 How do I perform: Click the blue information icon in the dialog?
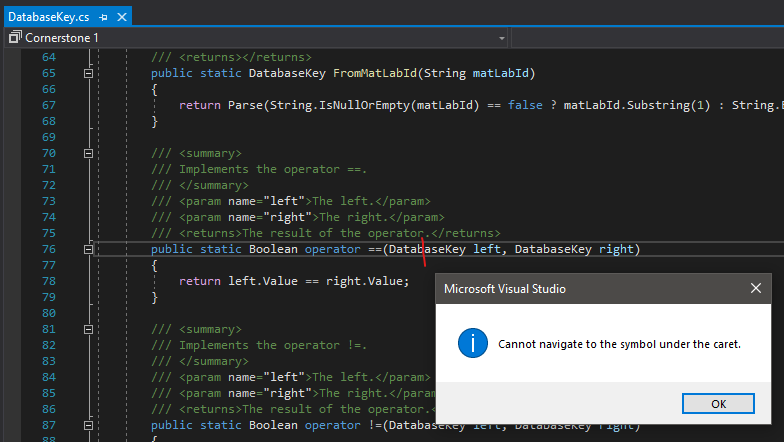(x=472, y=343)
